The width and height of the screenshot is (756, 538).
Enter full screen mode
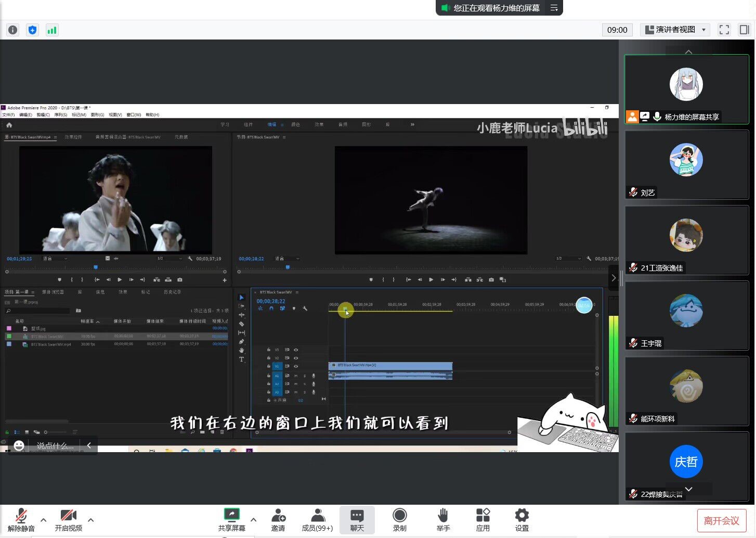click(x=724, y=30)
